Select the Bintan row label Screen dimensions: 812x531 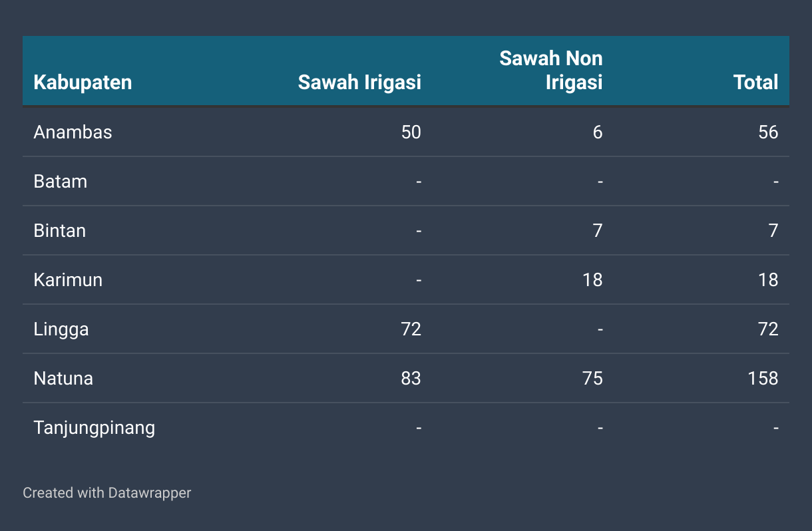click(x=60, y=231)
